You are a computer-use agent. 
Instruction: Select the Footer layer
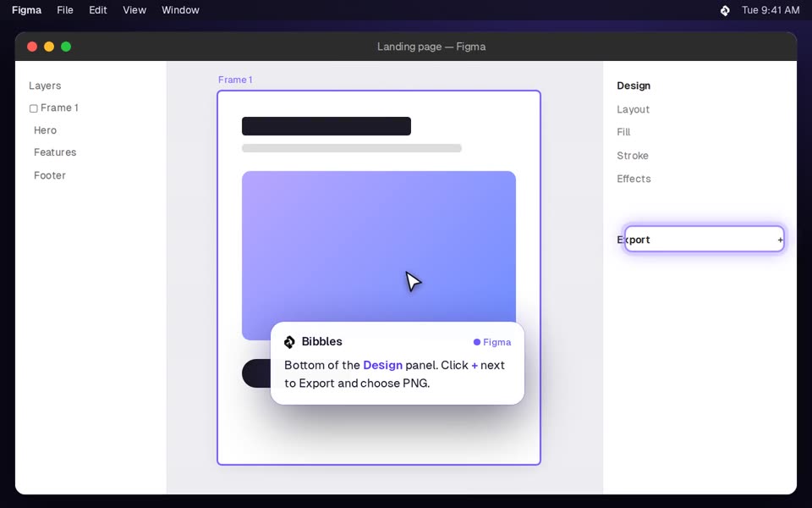[50, 175]
